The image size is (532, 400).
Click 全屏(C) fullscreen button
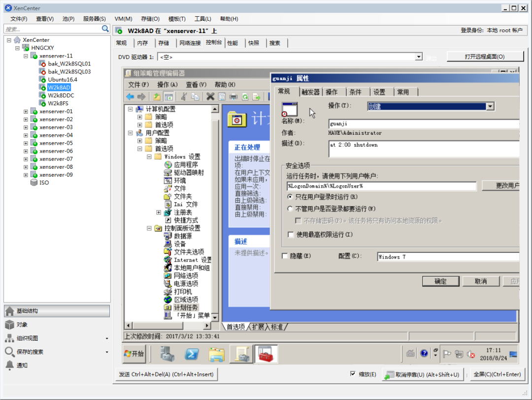pyautogui.click(x=497, y=374)
